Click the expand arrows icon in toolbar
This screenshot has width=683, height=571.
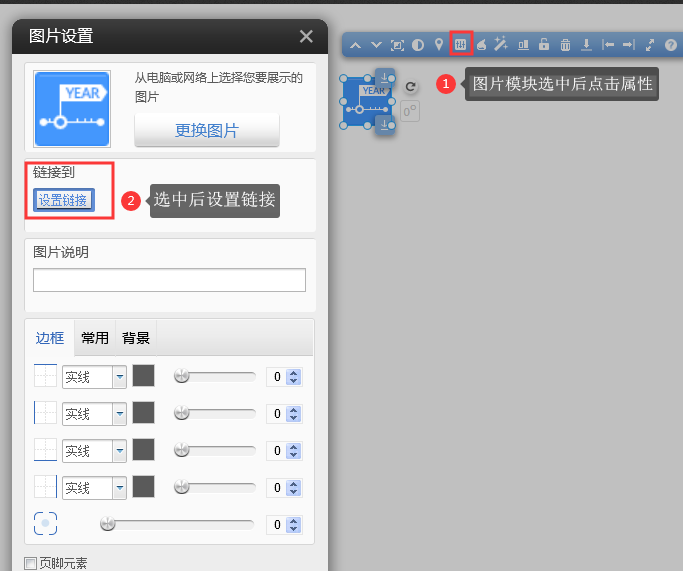point(650,44)
